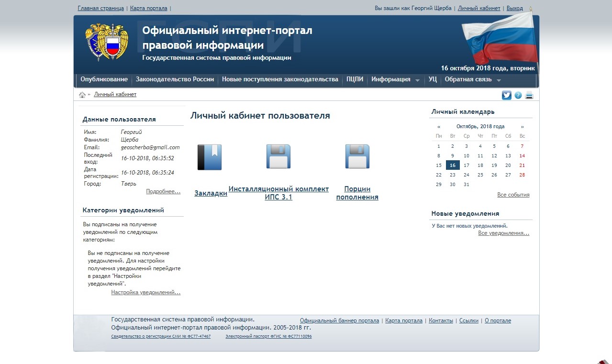Click the print page icon
The image size is (612, 364).
point(529,95)
